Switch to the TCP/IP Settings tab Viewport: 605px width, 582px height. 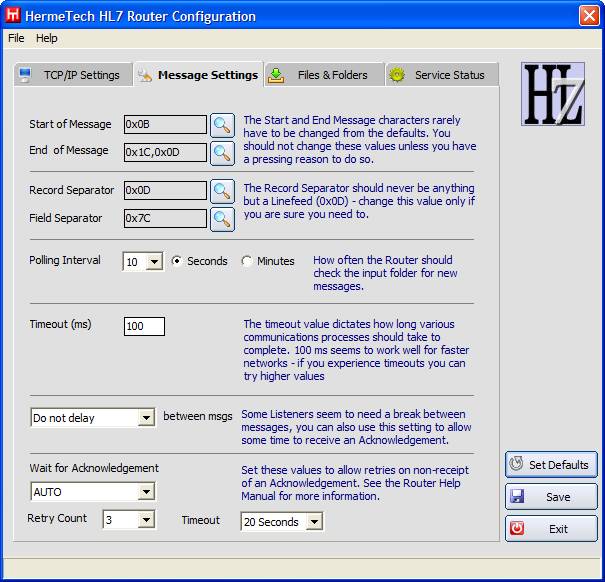pos(73,74)
